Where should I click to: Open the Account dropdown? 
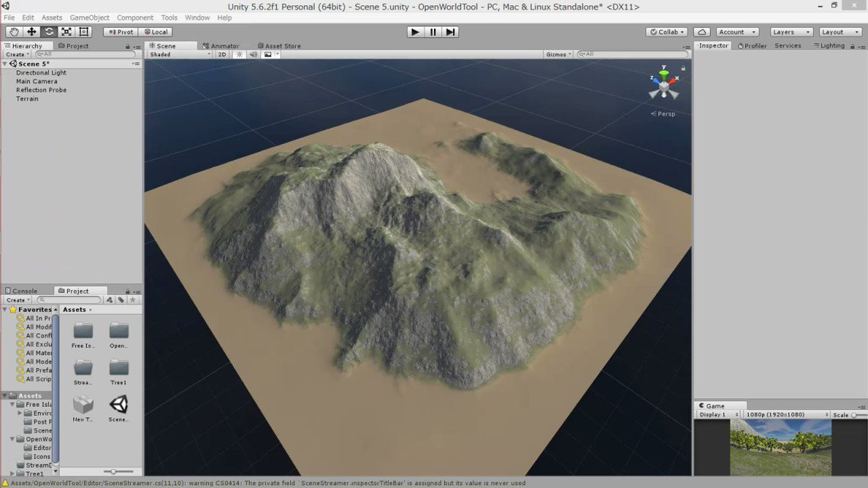737,32
